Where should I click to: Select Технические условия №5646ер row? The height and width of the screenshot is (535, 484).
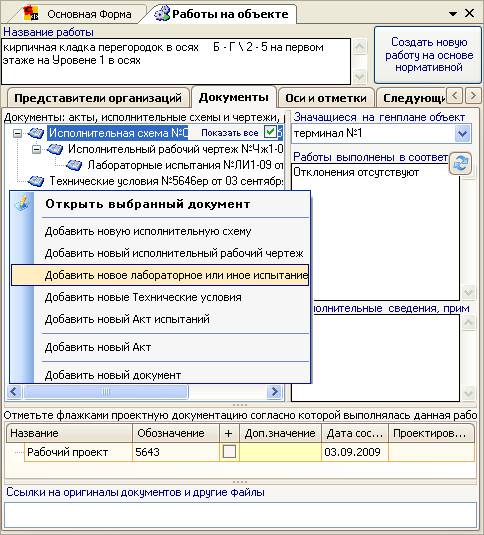(x=166, y=181)
